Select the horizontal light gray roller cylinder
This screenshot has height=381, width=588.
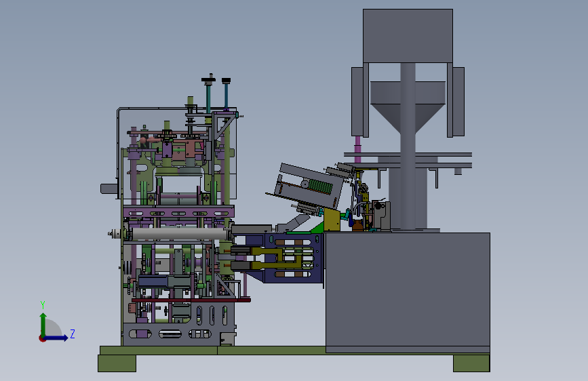pos(179,234)
